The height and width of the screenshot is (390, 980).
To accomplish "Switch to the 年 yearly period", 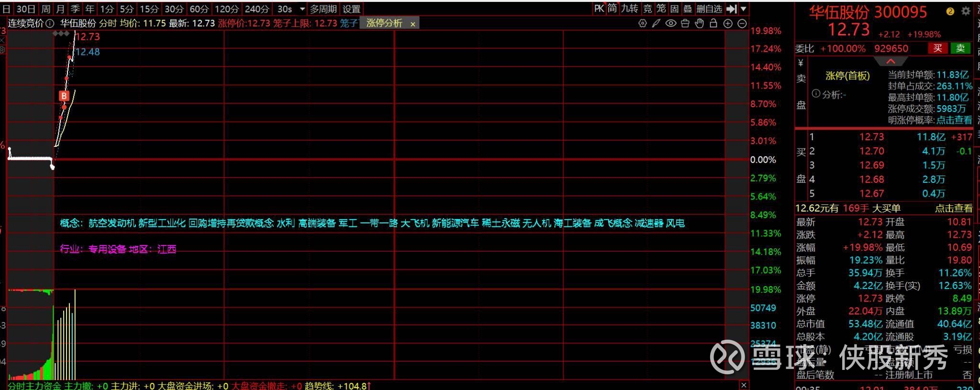I will point(90,9).
